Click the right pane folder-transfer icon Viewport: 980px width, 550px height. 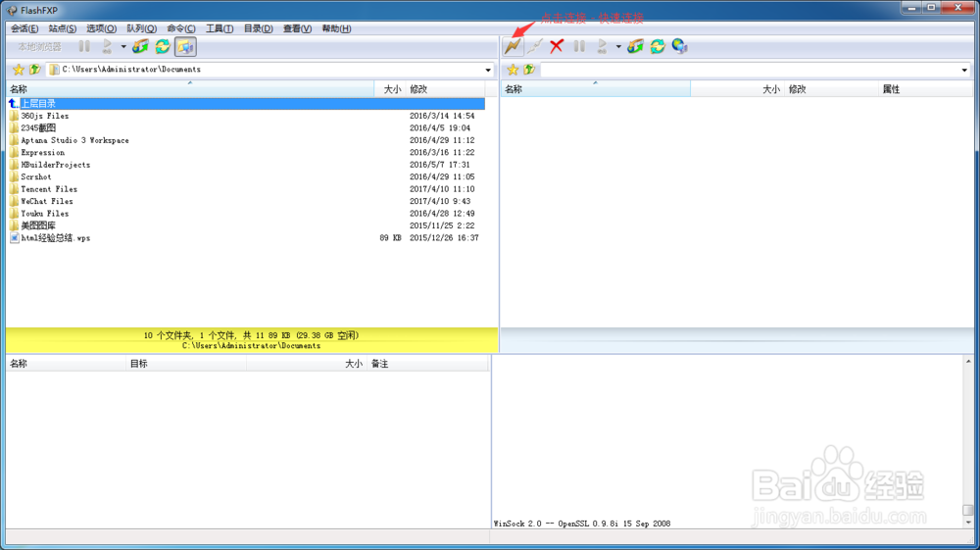[635, 46]
